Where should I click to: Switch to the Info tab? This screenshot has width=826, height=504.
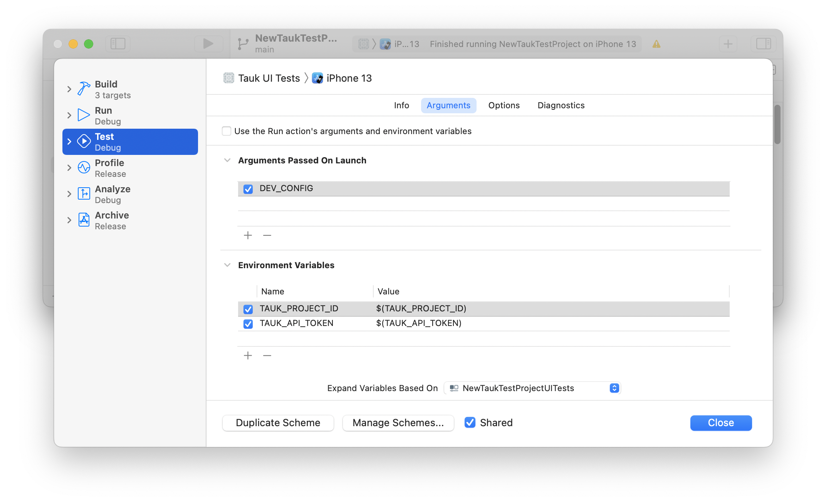pyautogui.click(x=402, y=106)
